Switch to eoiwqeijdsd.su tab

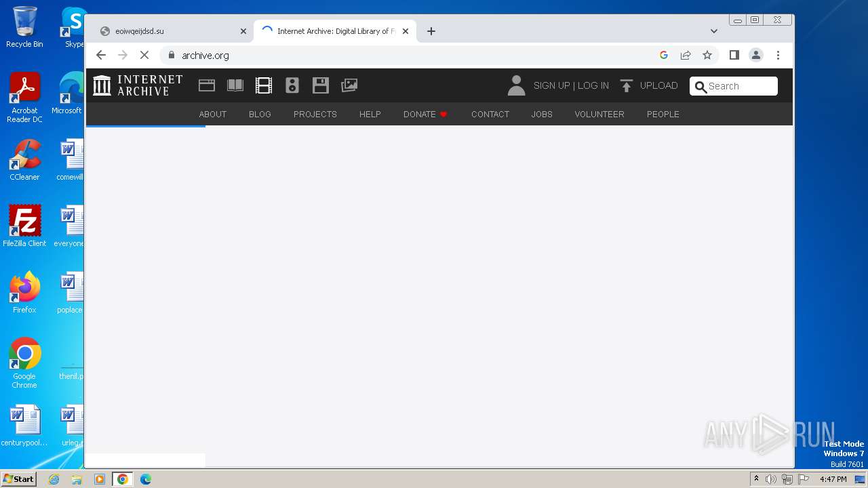tap(172, 31)
